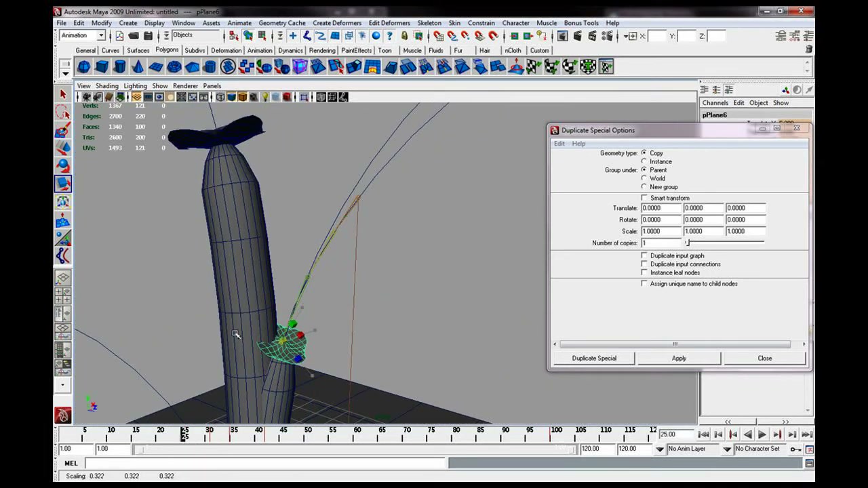Check Assign unique name to child nodes
The width and height of the screenshot is (868, 488).
[x=644, y=284]
